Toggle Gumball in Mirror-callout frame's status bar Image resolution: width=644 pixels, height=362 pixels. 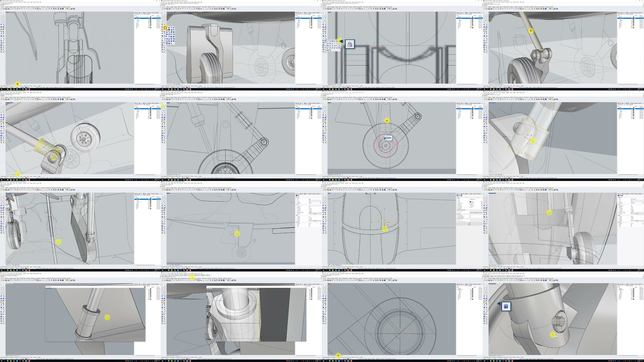point(377,87)
